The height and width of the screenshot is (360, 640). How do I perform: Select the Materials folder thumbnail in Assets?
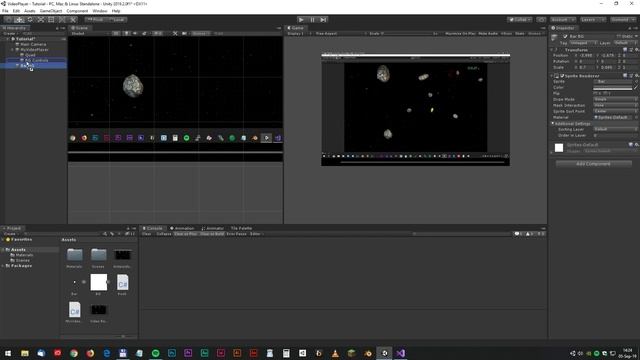click(75, 255)
